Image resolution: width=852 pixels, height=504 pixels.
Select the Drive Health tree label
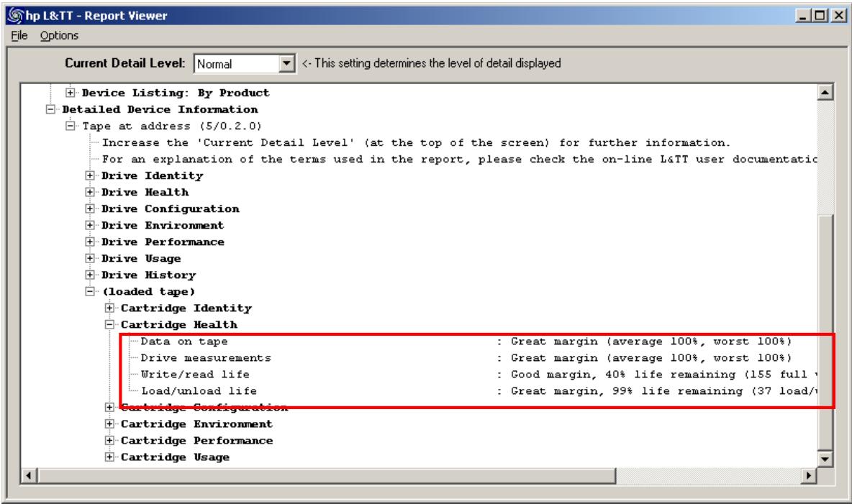145,192
